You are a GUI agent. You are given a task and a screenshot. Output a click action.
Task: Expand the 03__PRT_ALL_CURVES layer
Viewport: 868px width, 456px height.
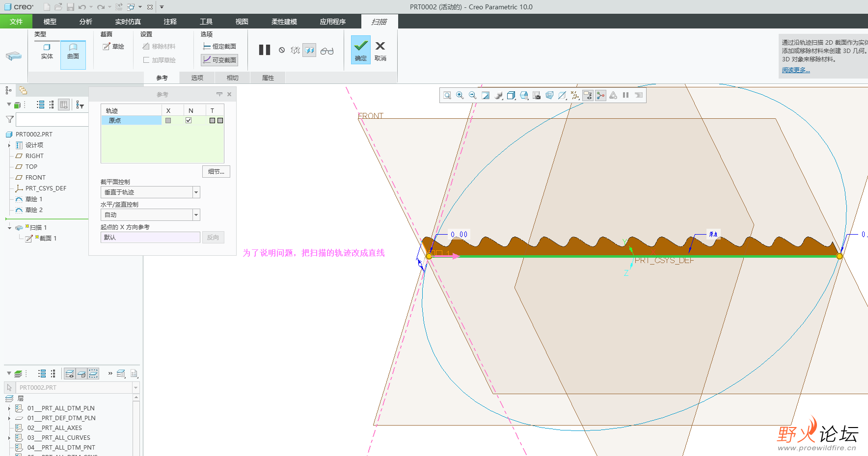coord(9,438)
